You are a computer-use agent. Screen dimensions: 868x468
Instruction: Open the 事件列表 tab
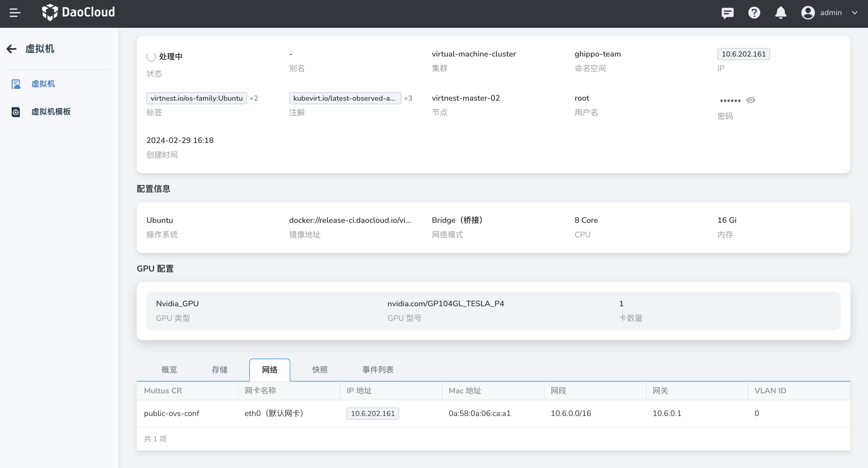pyautogui.click(x=377, y=370)
